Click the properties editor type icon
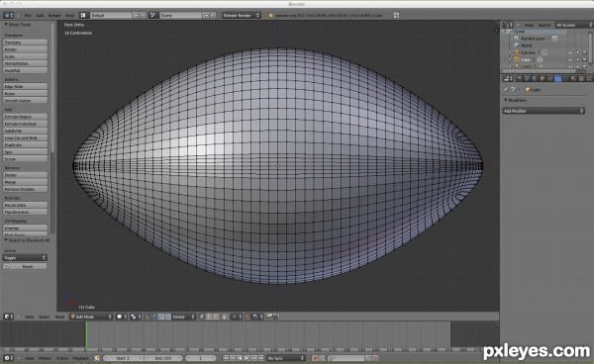The height and width of the screenshot is (364, 594). pos(508,79)
